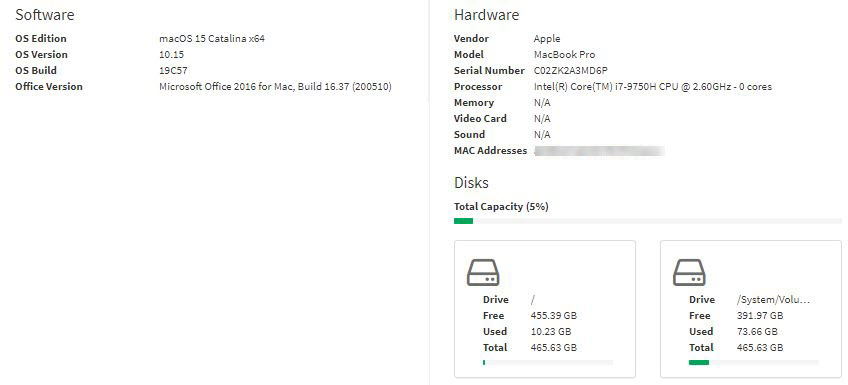The width and height of the screenshot is (848, 385).
Task: Select macOS 15 Catalina x64 edition text
Action: pyautogui.click(x=212, y=39)
